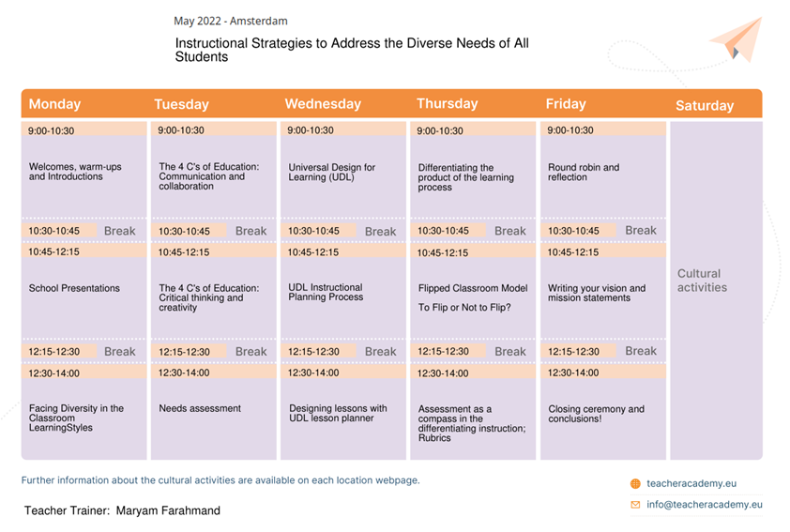Screen dimensions: 790x532
Task: Click the orange globe icon beside teacheracademy.eu
Action: click(635, 483)
